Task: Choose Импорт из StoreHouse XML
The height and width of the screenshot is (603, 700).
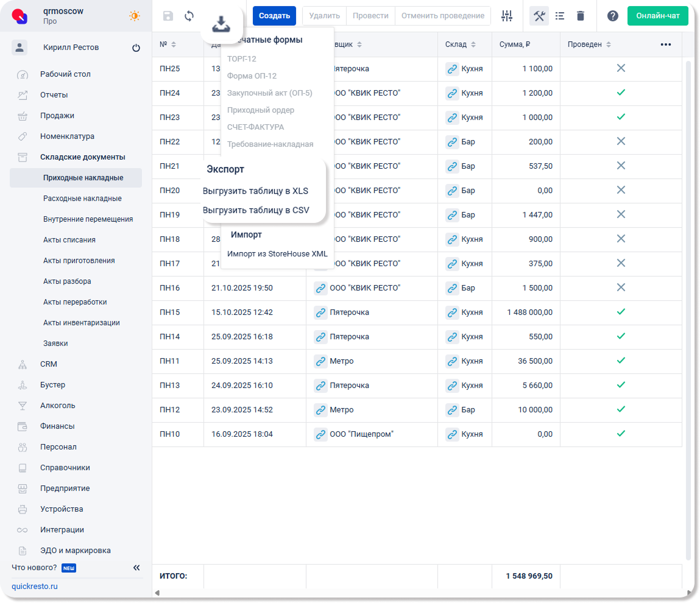Action: pos(277,254)
